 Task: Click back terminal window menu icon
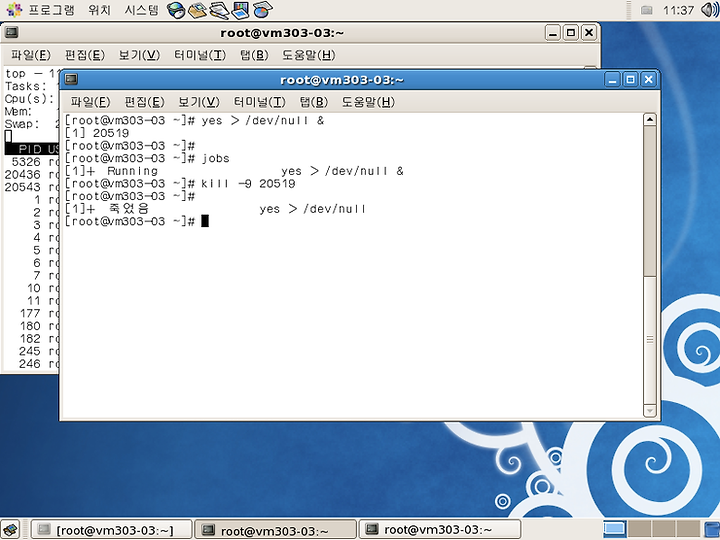click(x=11, y=32)
